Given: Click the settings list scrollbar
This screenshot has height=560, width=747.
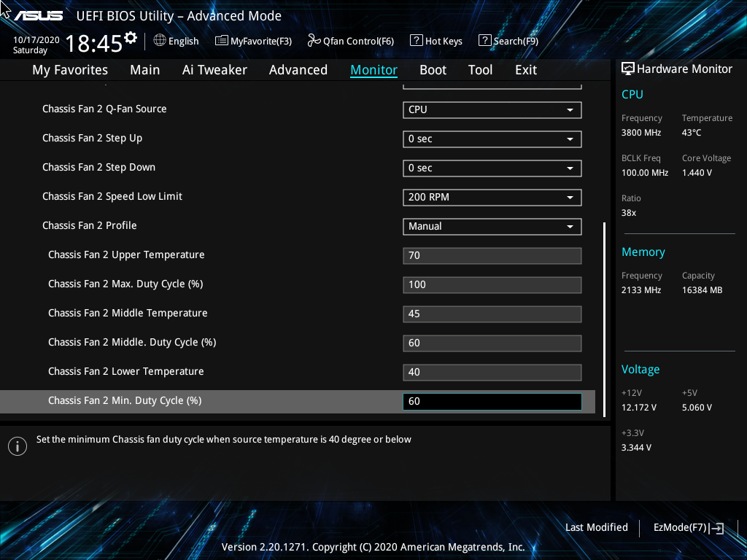Looking at the screenshot, I should click(605, 319).
